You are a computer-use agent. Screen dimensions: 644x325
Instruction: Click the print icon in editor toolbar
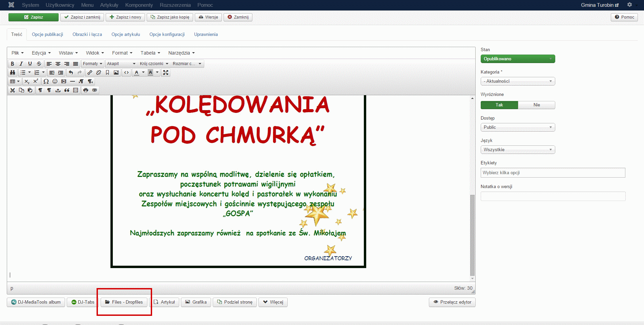[86, 90]
